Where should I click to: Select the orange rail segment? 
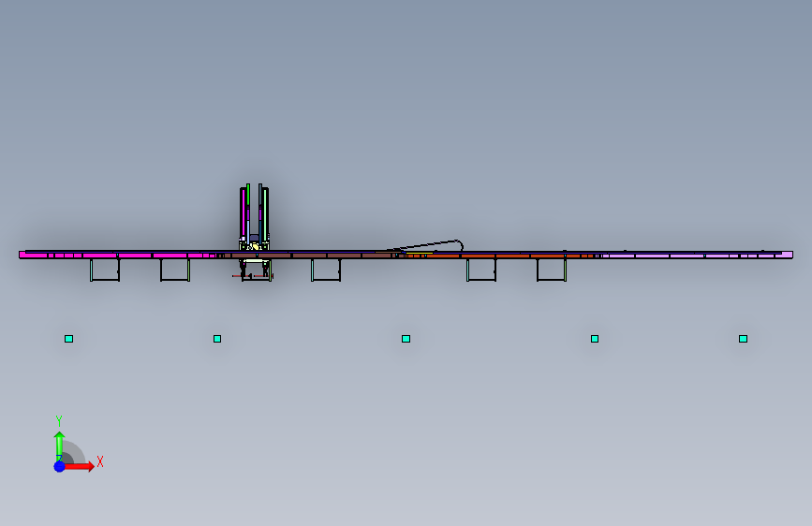500,256
